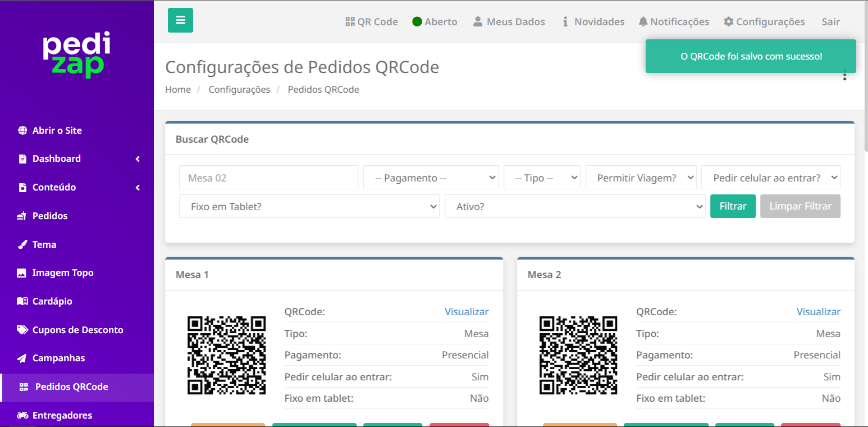Open Cardápio from the sidebar
Image resolution: width=868 pixels, height=427 pixels.
point(52,301)
